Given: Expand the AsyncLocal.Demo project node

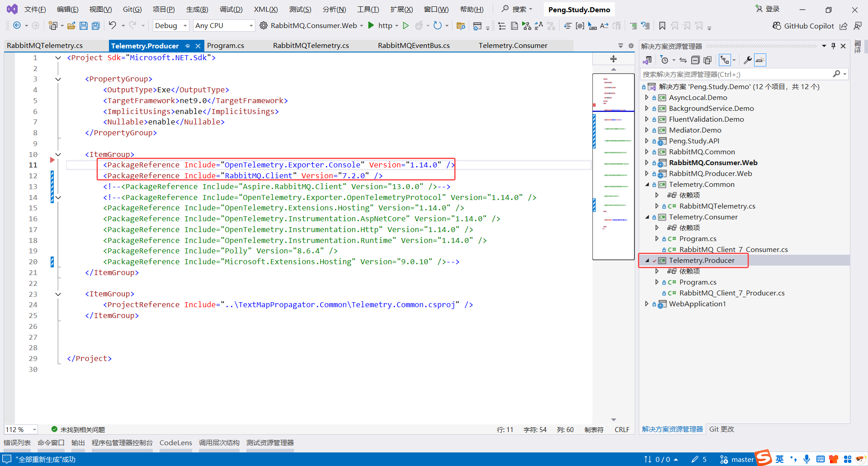Looking at the screenshot, I should (x=646, y=97).
